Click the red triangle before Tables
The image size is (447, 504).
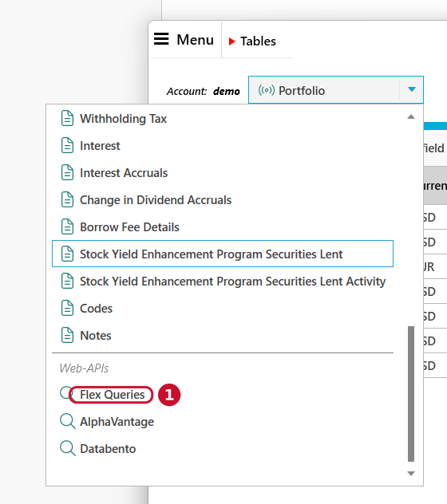point(231,41)
